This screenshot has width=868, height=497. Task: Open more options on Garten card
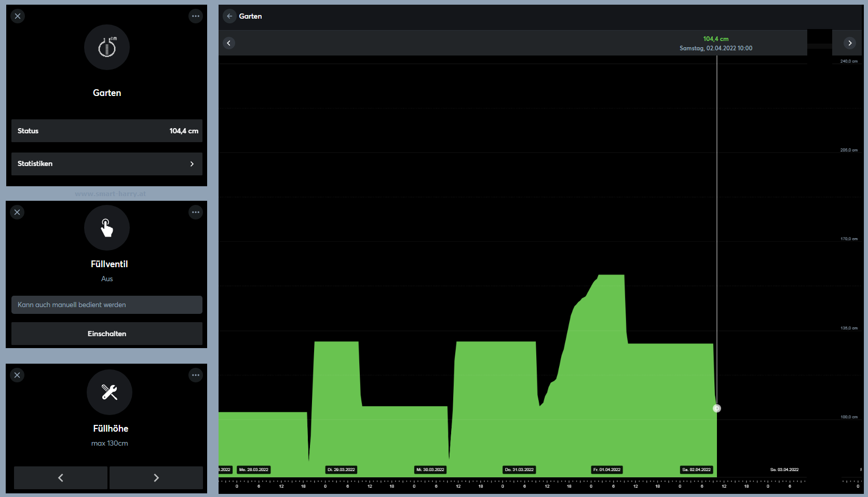195,16
